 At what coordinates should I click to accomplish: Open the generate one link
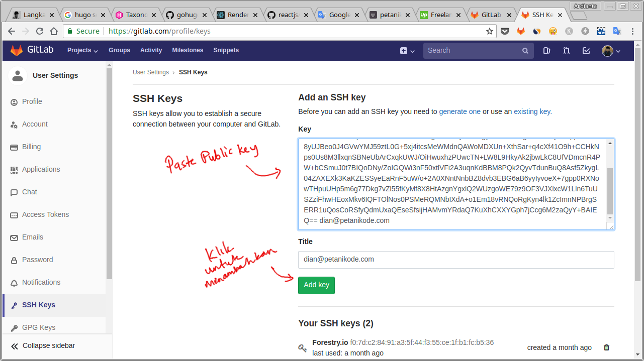pyautogui.click(x=459, y=111)
